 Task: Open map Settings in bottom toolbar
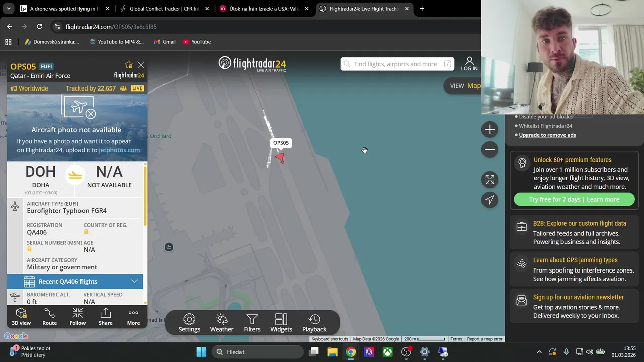[x=189, y=323]
